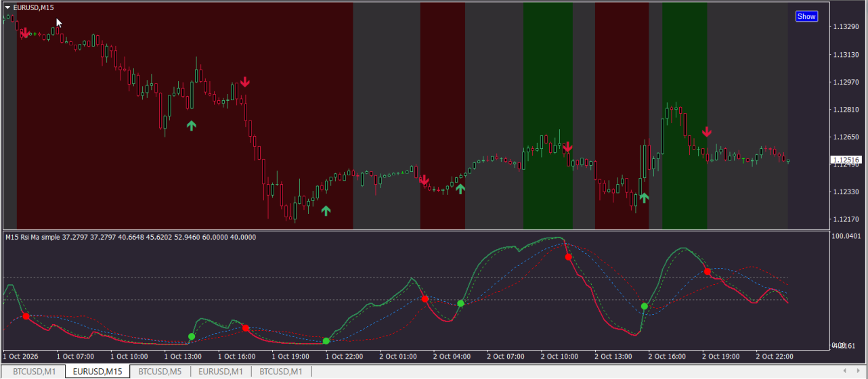The image size is (868, 379).
Task: Click the 1.12170 price axis label
Action: tap(847, 219)
